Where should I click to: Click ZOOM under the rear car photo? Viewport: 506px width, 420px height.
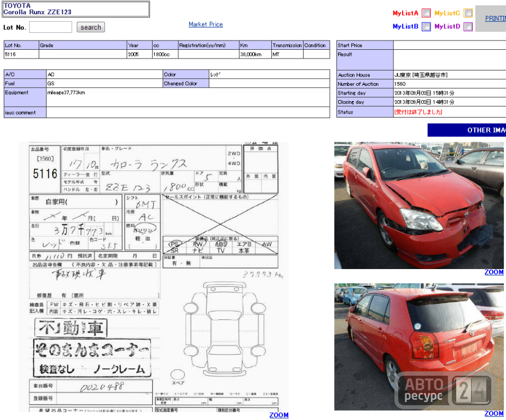[x=494, y=413]
